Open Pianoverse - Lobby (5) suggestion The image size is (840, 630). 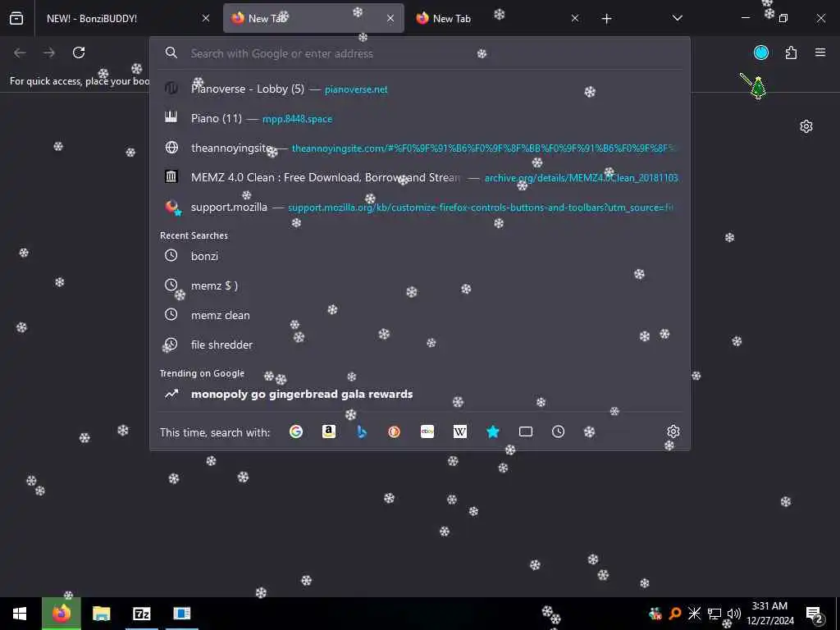coord(420,89)
